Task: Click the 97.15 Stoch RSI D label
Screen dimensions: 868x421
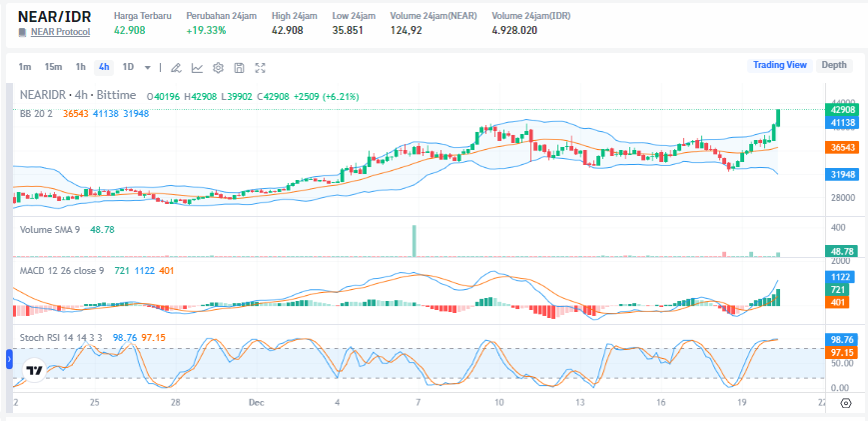Action: pos(841,353)
